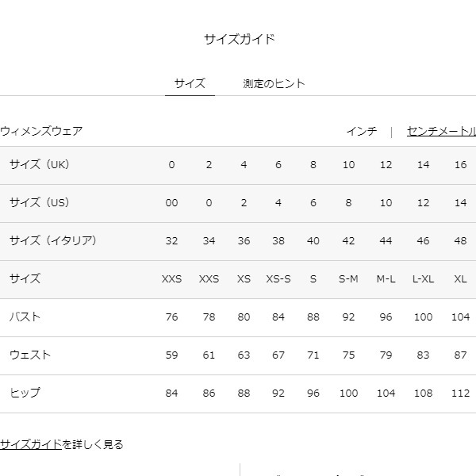
Task: Select インチ unit option
Action: 362,131
